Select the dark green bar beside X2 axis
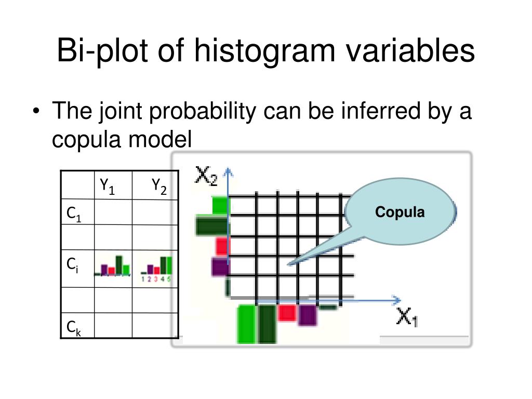This screenshot has width=532, height=399. click(211, 225)
